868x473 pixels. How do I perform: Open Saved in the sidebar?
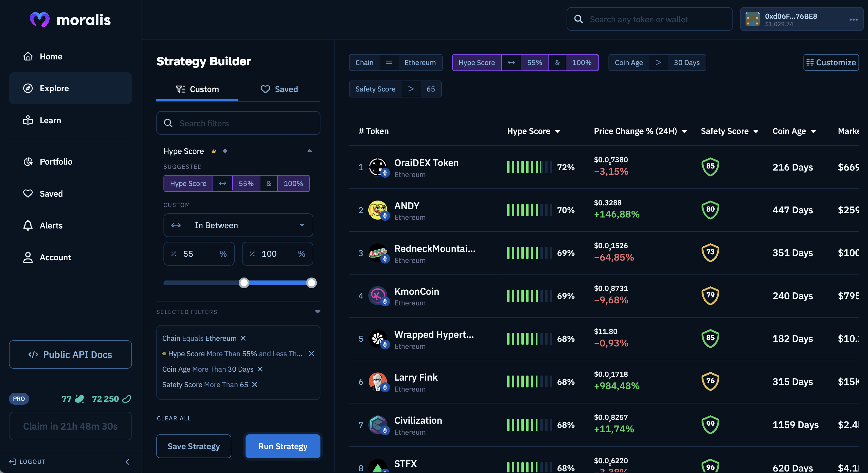point(70,194)
